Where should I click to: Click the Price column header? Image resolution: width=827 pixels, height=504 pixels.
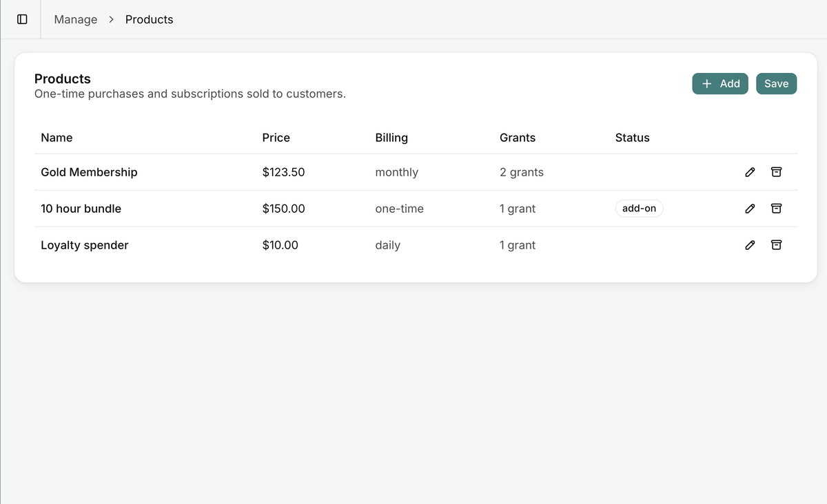[x=276, y=138]
